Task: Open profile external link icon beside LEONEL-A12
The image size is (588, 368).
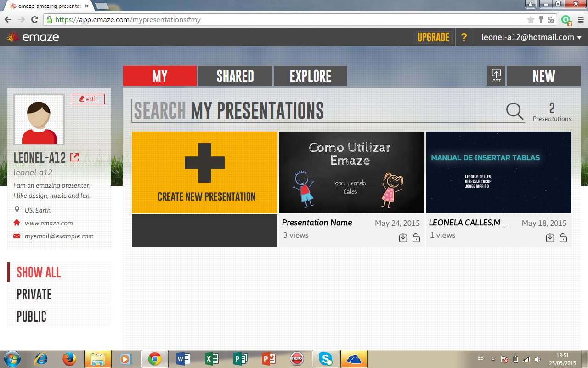Action: [74, 158]
